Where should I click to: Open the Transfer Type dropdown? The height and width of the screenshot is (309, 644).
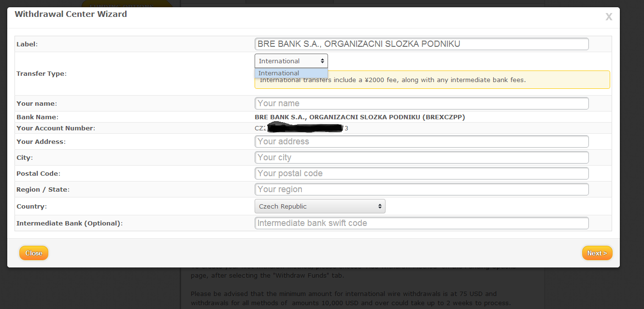(291, 61)
